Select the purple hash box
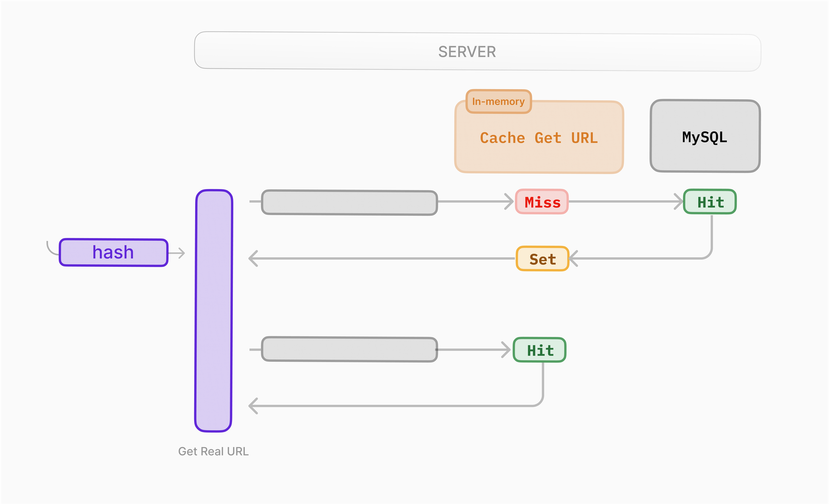 (x=113, y=252)
